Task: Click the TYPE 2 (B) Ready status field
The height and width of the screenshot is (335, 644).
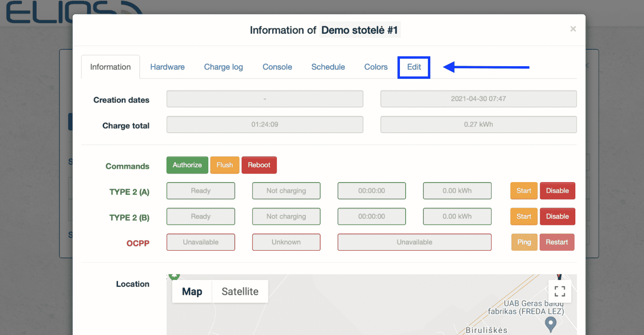Action: [201, 217]
